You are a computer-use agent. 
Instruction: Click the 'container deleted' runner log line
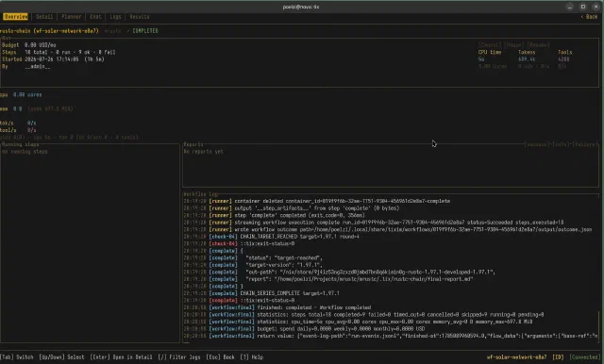coord(317,201)
